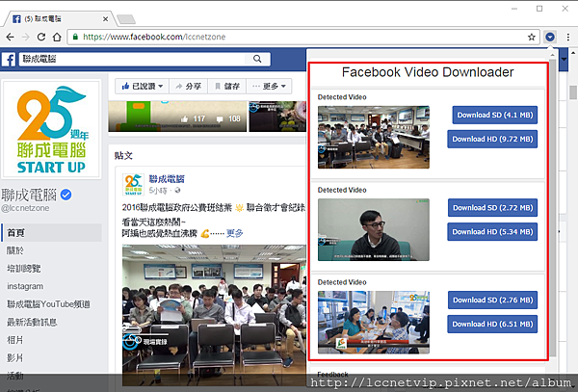Close the 聯成電腦 browser tab
Viewport: 578px width, 392px height.
click(105, 19)
